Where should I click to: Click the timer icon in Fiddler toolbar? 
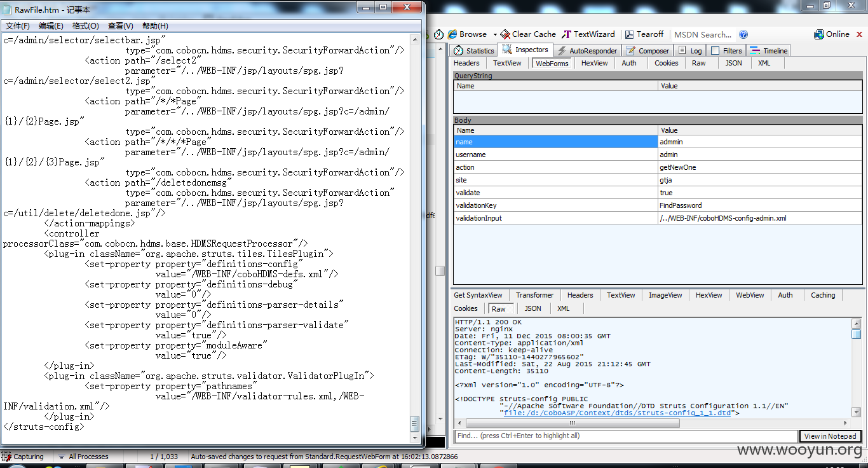click(x=438, y=34)
